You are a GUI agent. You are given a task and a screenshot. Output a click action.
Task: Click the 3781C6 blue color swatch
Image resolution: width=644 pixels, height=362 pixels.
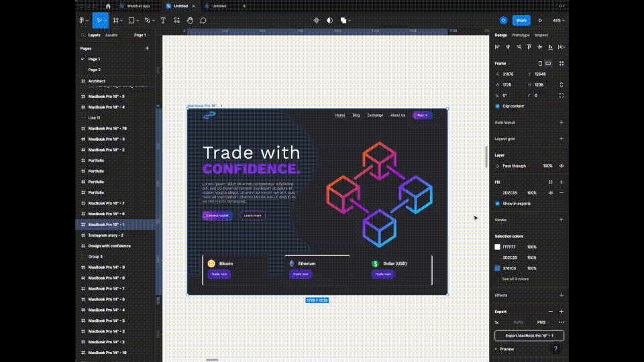[x=497, y=268]
